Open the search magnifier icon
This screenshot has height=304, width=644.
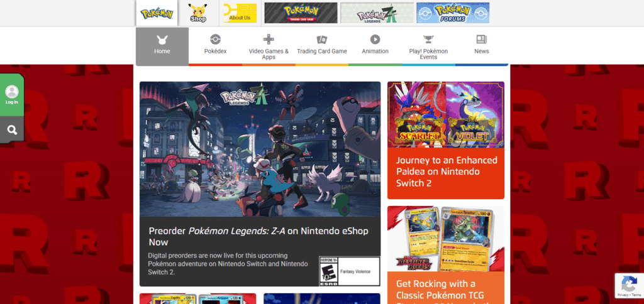[x=12, y=130]
